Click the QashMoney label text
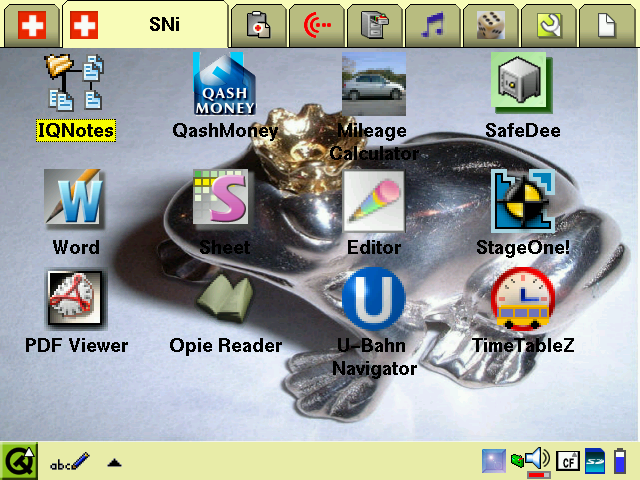Viewport: 640px width, 480px height. click(x=225, y=131)
